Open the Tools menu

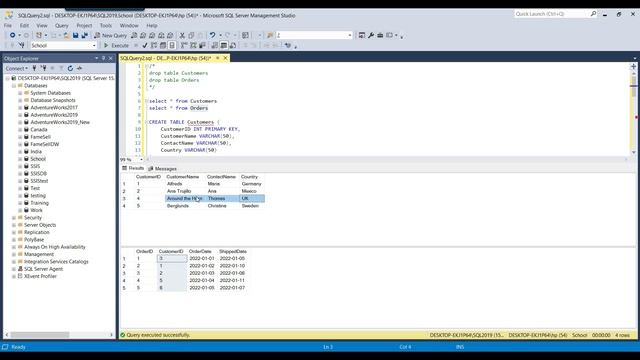point(106,25)
